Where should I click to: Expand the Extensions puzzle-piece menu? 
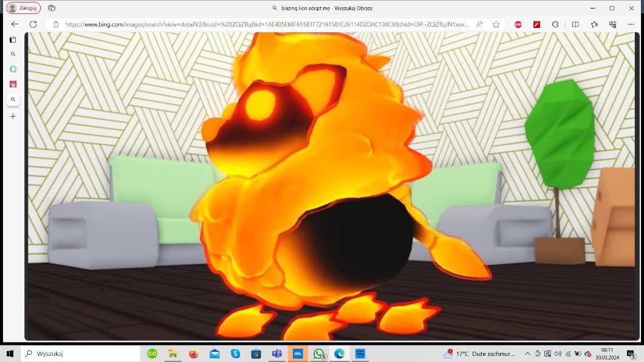click(x=555, y=24)
